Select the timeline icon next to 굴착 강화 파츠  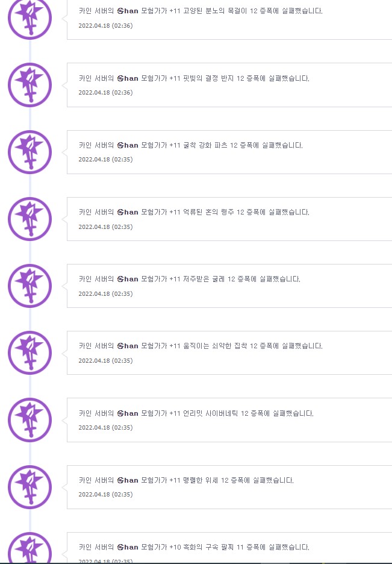tap(30, 152)
